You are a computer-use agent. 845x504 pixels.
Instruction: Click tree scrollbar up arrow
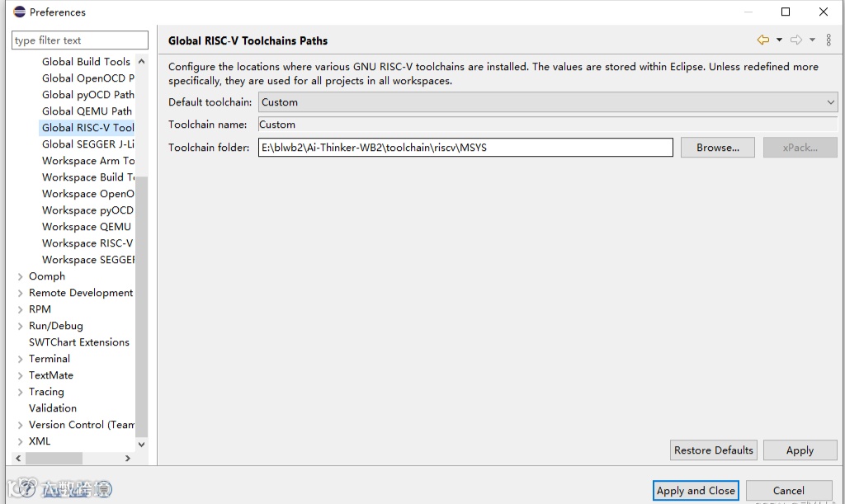(141, 61)
